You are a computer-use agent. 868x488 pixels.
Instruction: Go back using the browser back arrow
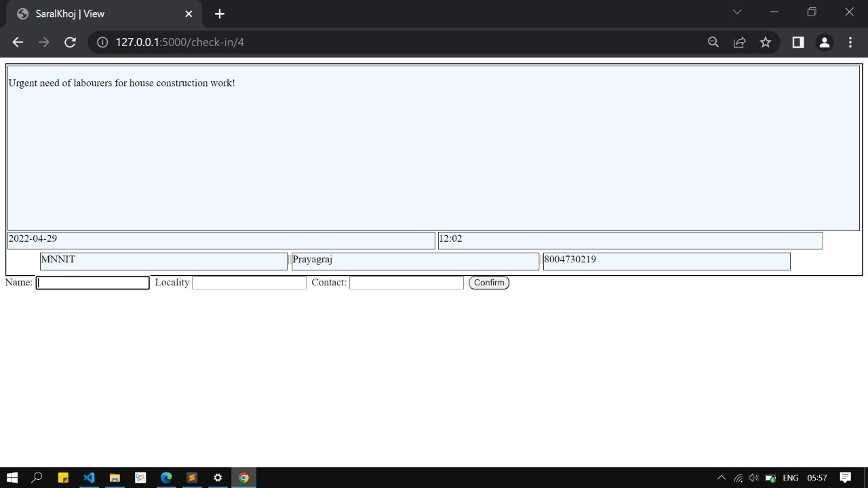18,42
